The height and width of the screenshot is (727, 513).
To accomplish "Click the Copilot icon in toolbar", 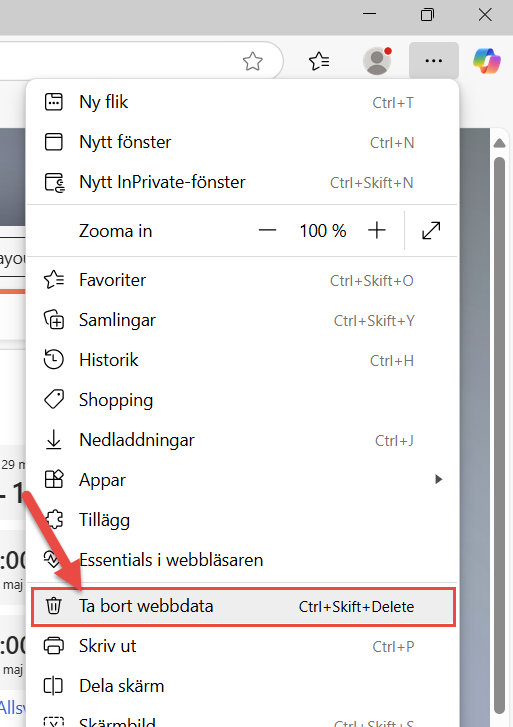I will pos(487,61).
